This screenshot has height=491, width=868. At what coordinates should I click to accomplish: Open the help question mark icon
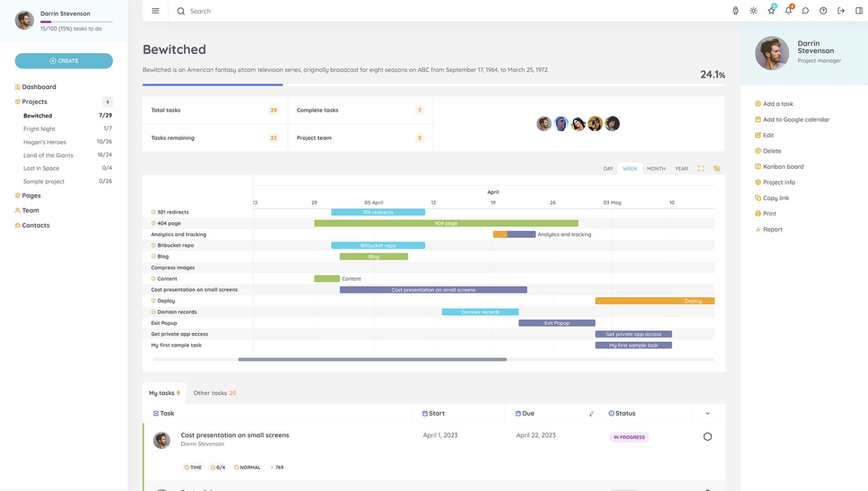click(823, 10)
